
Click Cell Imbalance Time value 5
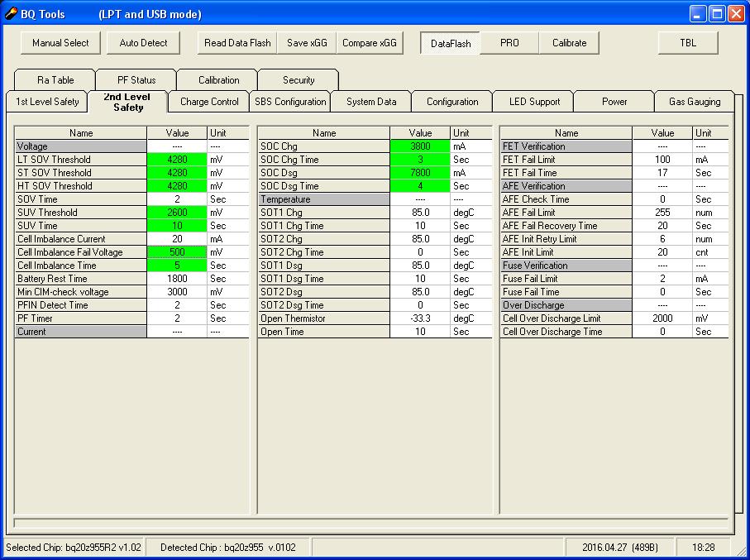pos(177,266)
